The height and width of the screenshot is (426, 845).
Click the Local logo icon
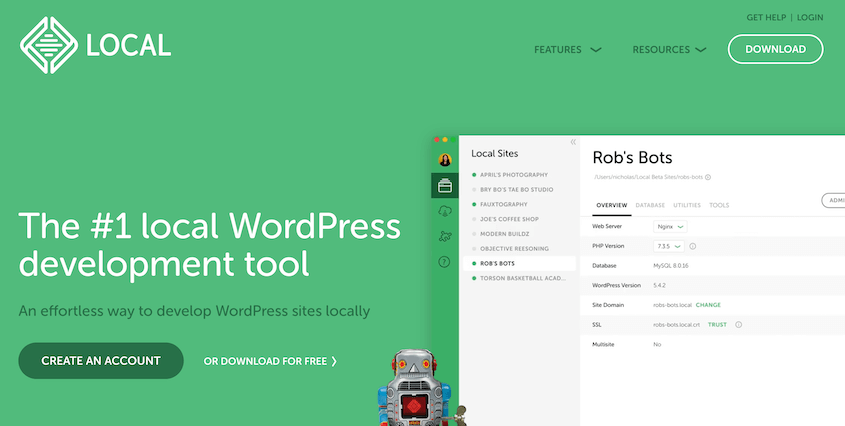coord(49,45)
